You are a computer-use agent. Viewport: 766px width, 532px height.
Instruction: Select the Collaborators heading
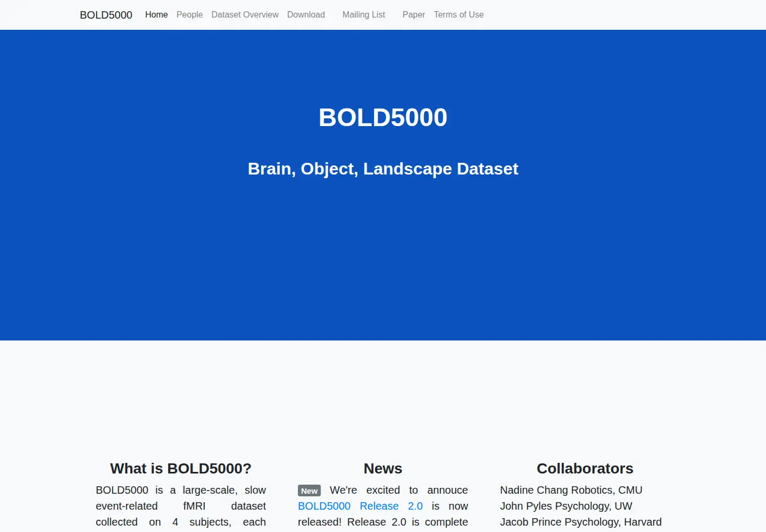click(x=585, y=468)
